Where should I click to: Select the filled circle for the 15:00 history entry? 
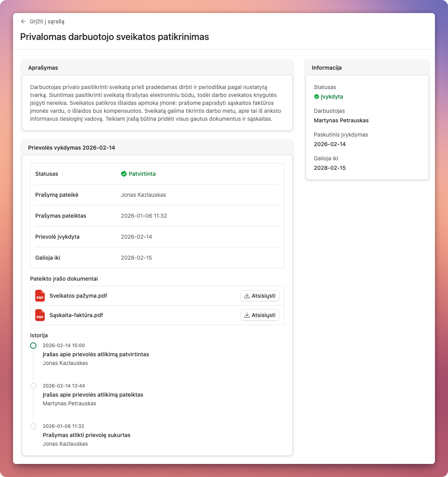coord(33,346)
